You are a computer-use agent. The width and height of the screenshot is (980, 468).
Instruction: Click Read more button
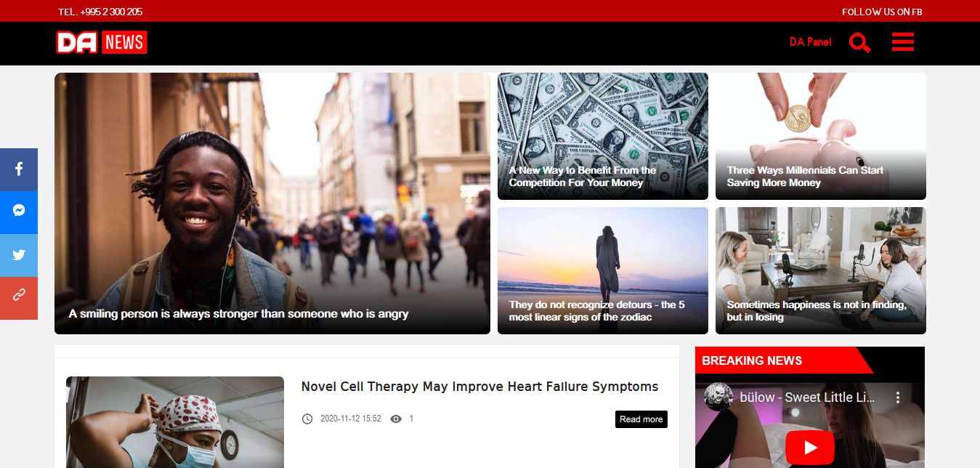tap(641, 419)
